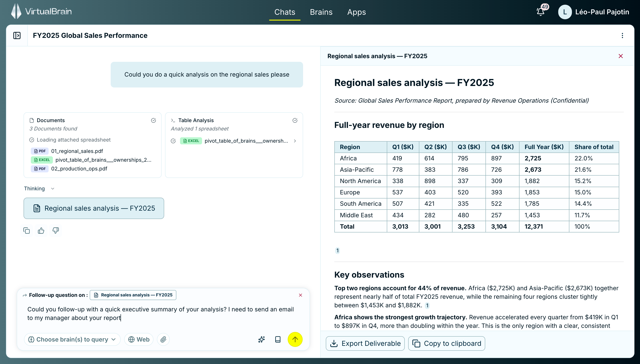The width and height of the screenshot is (640, 364).
Task: Focus the follow-up message text field
Action: (163, 314)
